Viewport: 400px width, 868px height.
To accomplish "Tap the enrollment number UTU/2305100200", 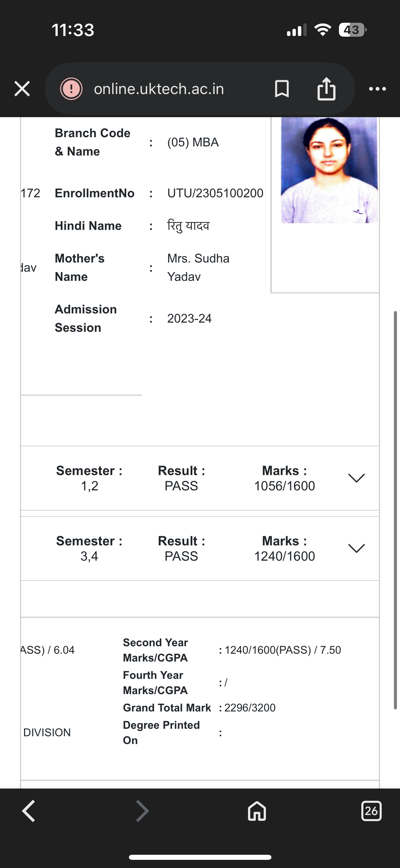I will pos(215,193).
